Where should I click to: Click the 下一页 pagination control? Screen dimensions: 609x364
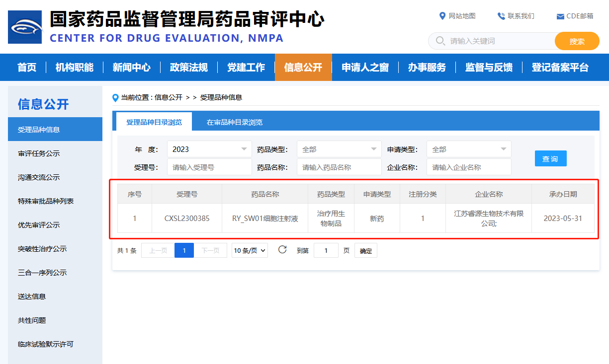(x=211, y=250)
